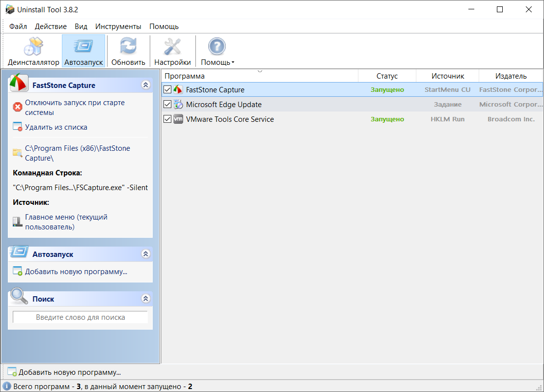544x392 pixels.
Task: Sort by the Программа column header
Action: point(260,76)
